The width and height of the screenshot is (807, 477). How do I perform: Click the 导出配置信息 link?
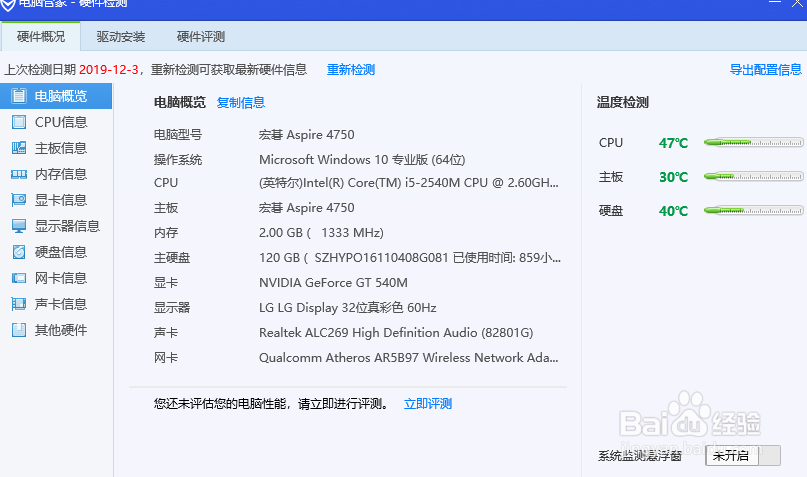765,69
